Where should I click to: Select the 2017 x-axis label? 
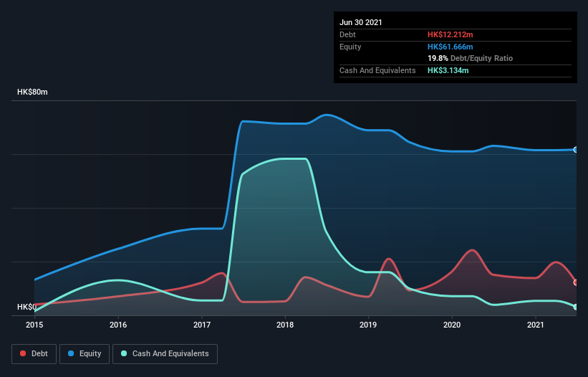[202, 325]
